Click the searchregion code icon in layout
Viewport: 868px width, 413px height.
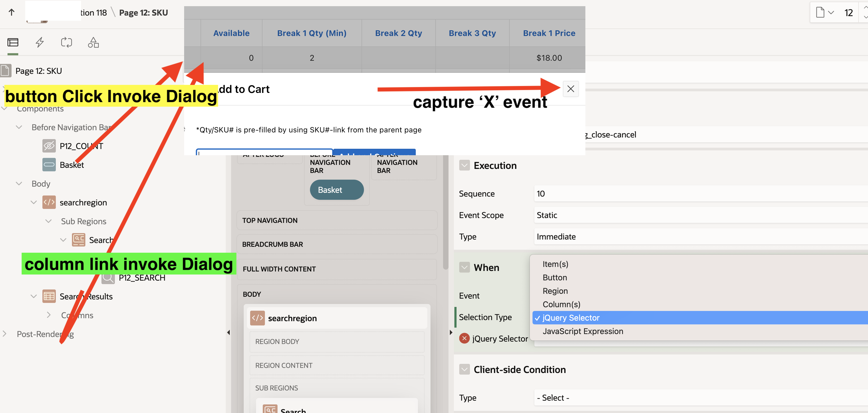click(257, 318)
